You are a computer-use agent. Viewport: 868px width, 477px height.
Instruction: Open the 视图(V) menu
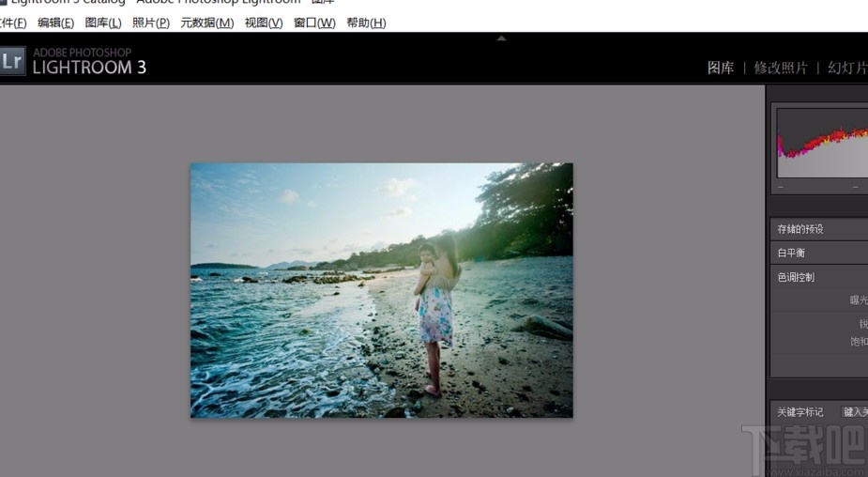[264, 23]
